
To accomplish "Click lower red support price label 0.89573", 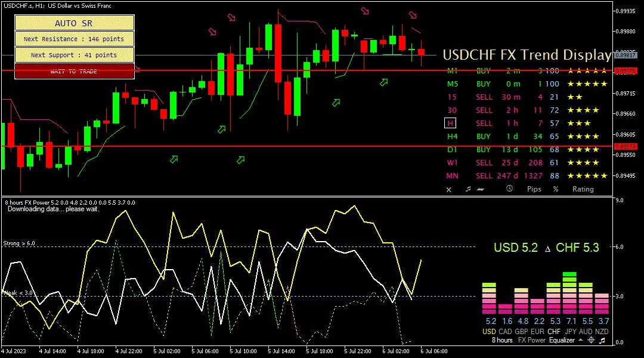I will pos(626,146).
